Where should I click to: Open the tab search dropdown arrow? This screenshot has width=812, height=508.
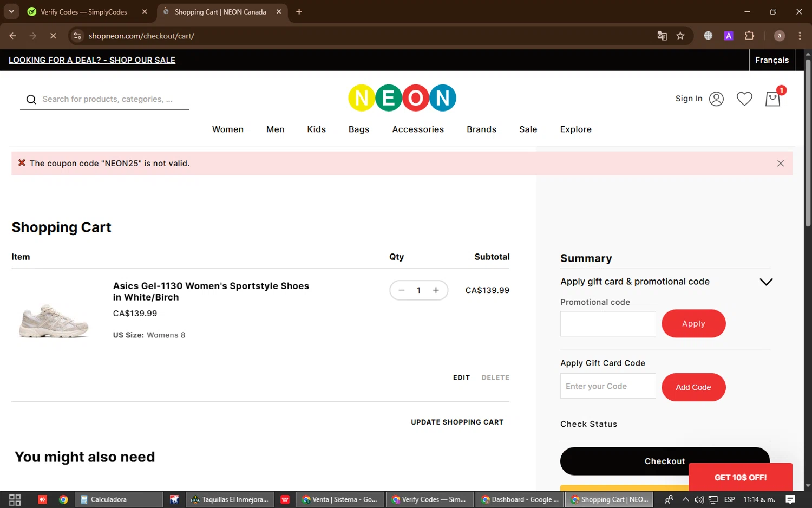pyautogui.click(x=11, y=11)
